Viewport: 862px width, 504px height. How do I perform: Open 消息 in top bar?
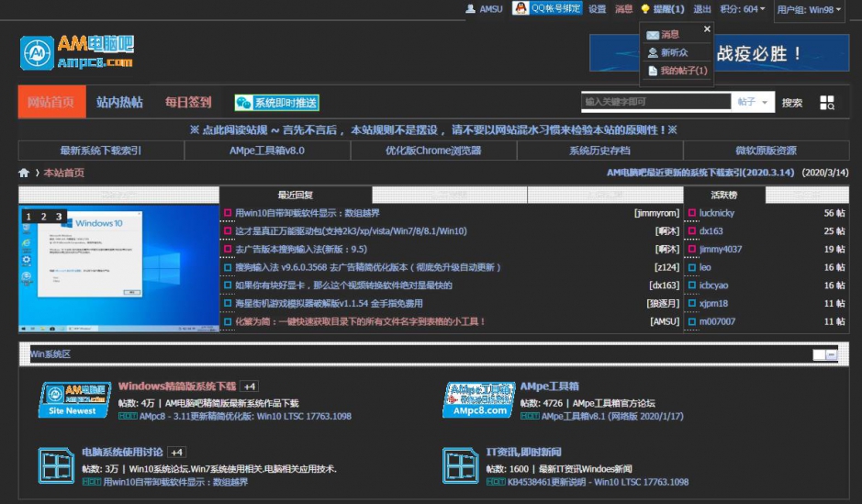pyautogui.click(x=623, y=9)
